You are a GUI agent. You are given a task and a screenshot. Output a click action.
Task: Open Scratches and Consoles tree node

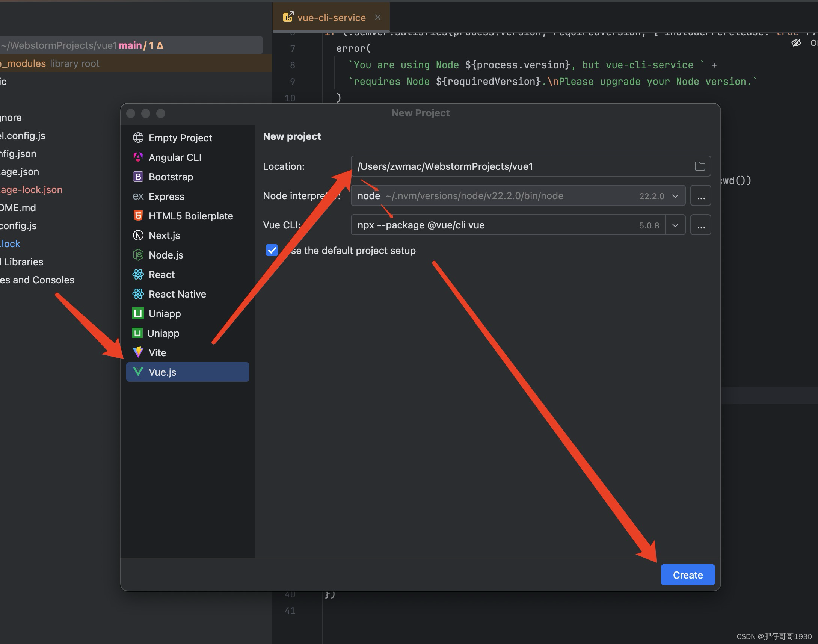[x=37, y=280]
